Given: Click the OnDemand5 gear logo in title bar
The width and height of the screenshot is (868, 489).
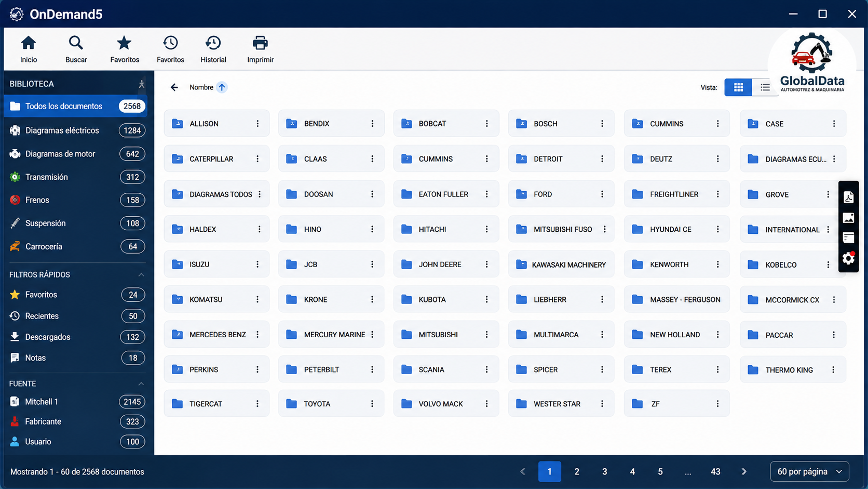Looking at the screenshot, I should tap(17, 14).
